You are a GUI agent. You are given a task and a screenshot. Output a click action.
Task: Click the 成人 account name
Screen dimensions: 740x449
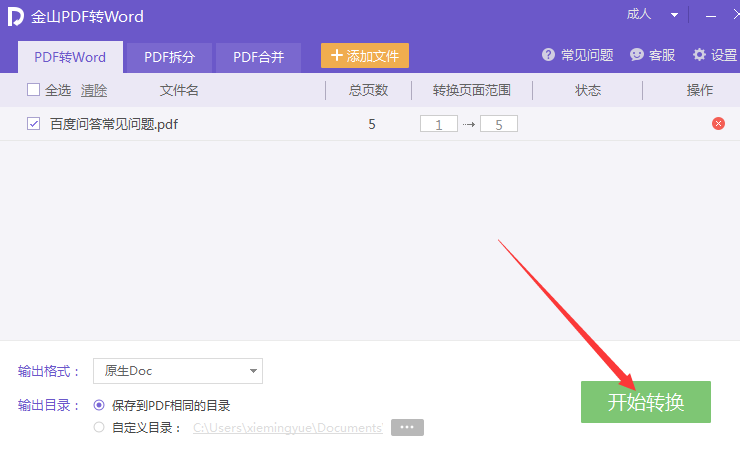639,14
